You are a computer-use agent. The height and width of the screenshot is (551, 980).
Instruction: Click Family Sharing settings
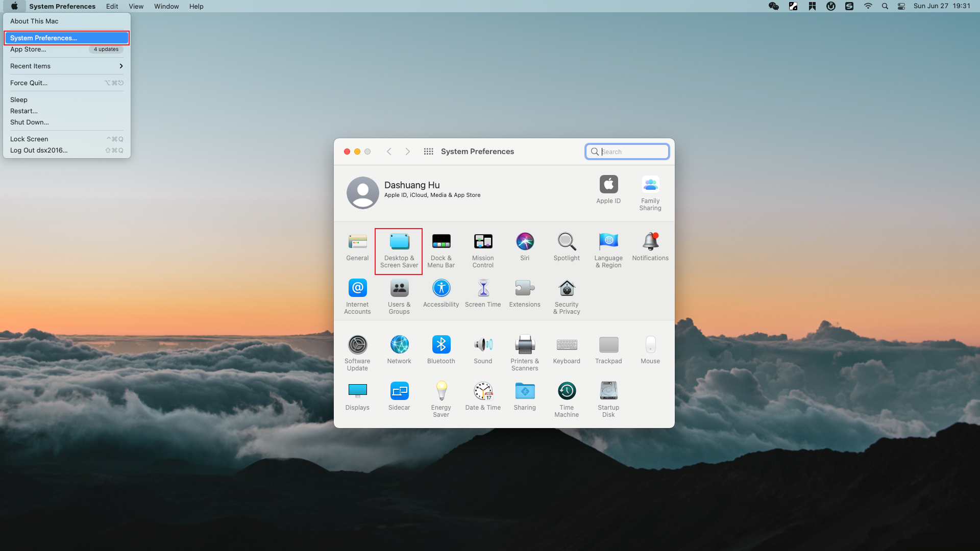coord(650,192)
